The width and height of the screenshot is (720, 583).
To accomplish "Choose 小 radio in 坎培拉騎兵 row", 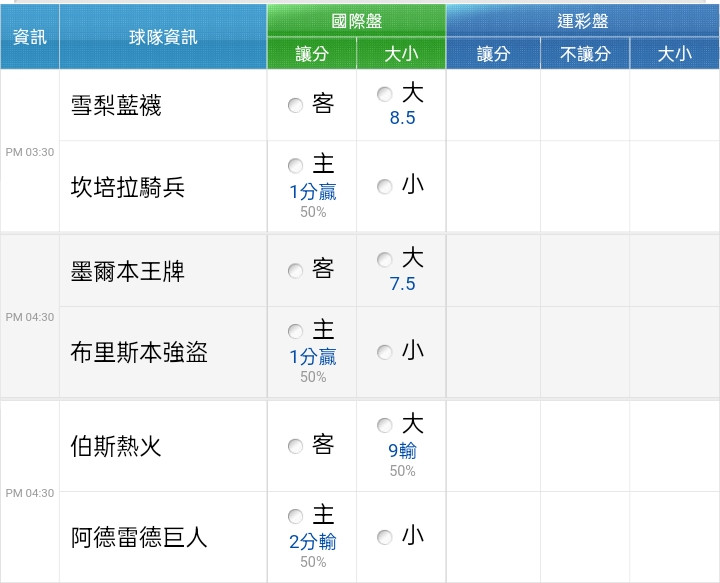I will [x=385, y=187].
